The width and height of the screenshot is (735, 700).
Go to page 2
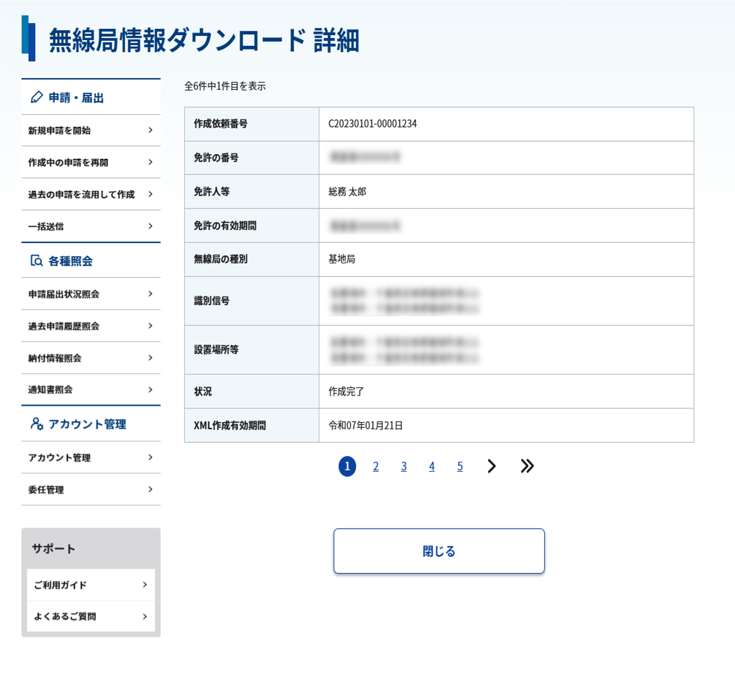376,466
